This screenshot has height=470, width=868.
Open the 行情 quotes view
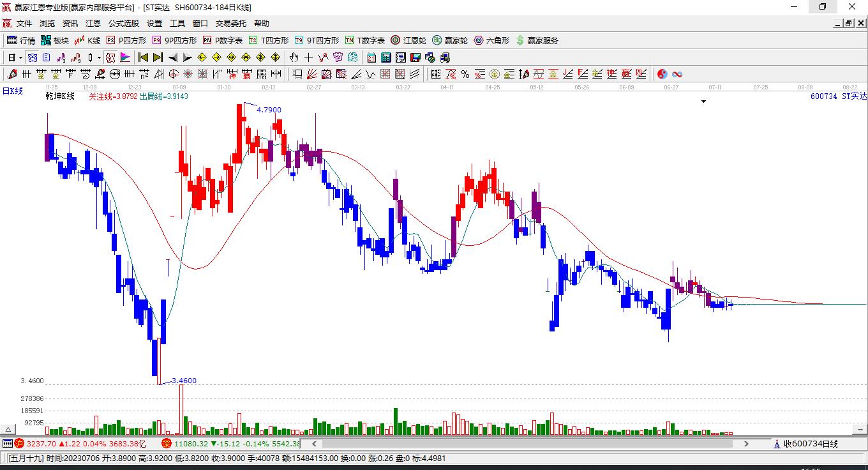(x=21, y=40)
